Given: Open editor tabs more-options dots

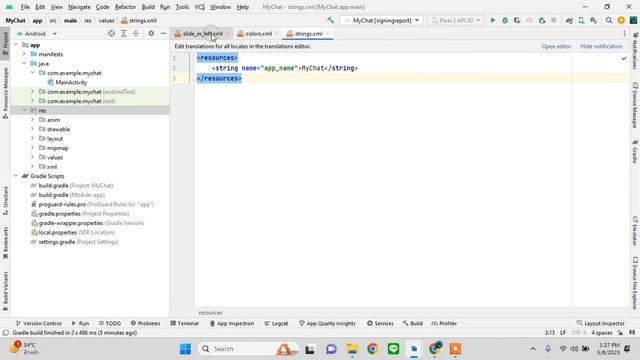Looking at the screenshot, I should 624,33.
